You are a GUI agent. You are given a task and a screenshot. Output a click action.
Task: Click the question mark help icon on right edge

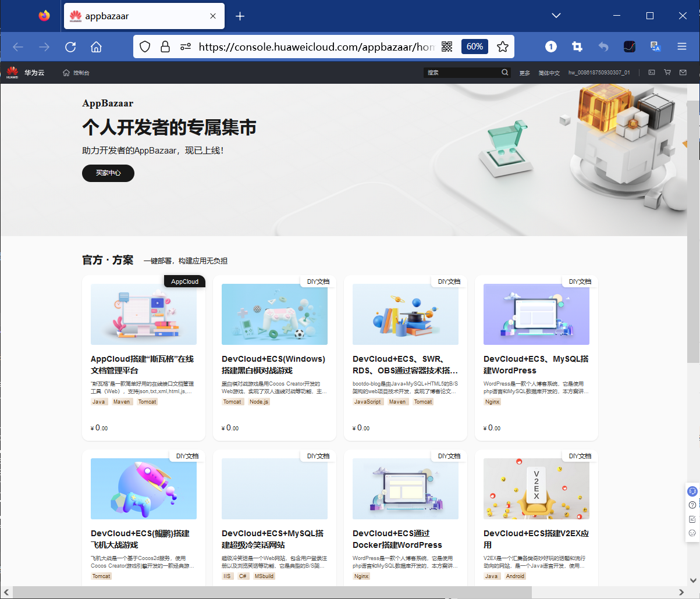(692, 505)
